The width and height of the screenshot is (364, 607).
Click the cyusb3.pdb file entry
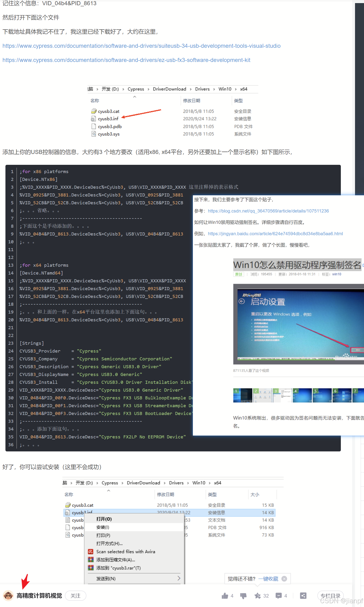109,126
